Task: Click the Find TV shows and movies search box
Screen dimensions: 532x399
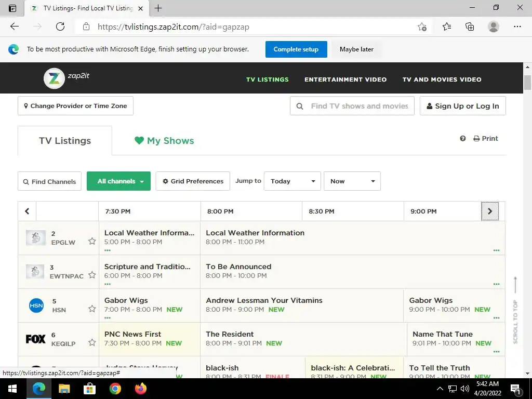Action: click(x=352, y=106)
